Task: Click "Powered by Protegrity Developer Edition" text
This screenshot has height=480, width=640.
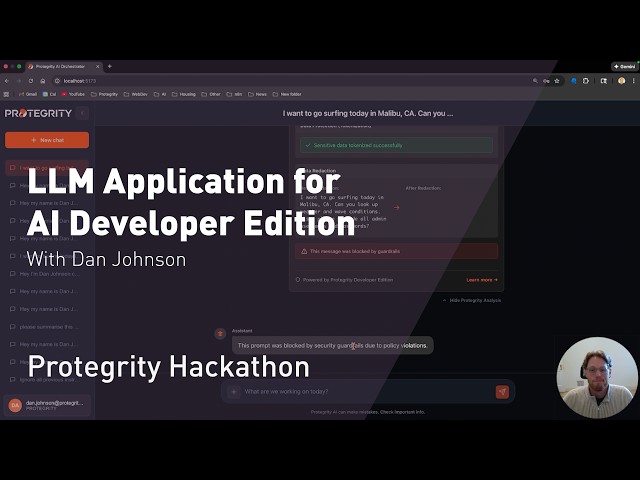Action: (x=348, y=280)
